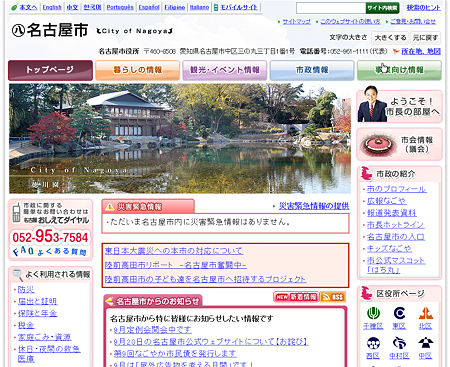Click the 中区 ward emblem icon
This screenshot has width=450, height=367.
[x=425, y=343]
